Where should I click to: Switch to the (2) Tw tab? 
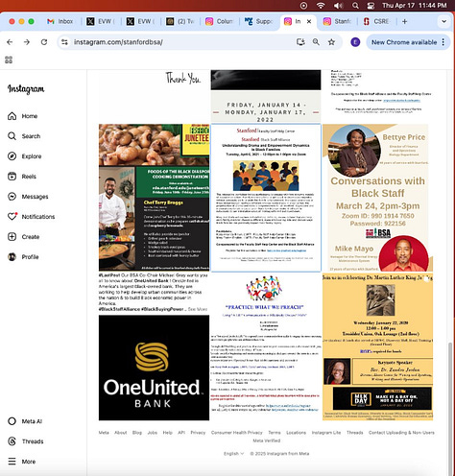point(180,21)
